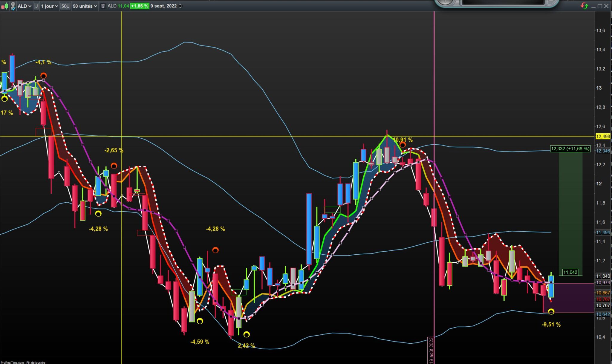Viewport: 612px width, 364px height.
Task: Expand the 1 jour timeframe dropdown
Action: coord(49,6)
